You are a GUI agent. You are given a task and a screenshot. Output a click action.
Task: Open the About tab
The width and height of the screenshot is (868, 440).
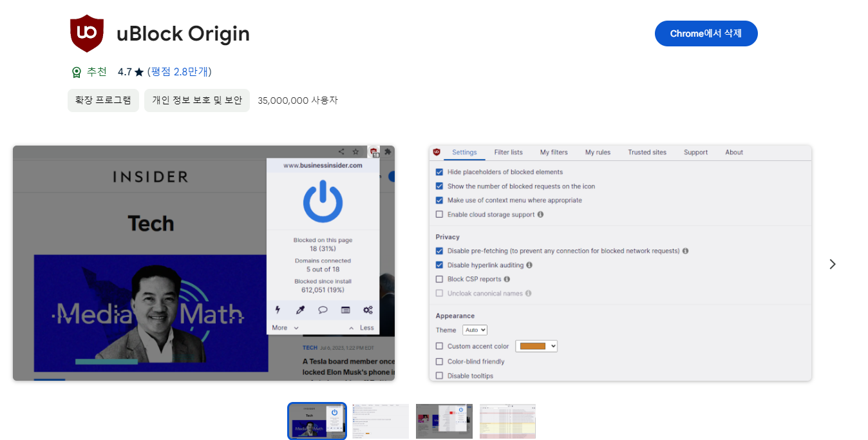click(734, 153)
